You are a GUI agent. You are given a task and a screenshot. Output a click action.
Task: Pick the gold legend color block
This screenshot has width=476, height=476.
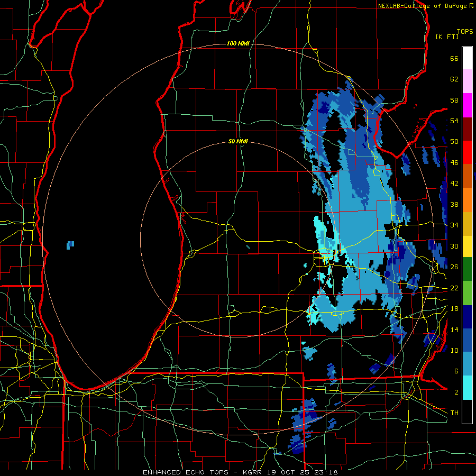click(x=467, y=224)
